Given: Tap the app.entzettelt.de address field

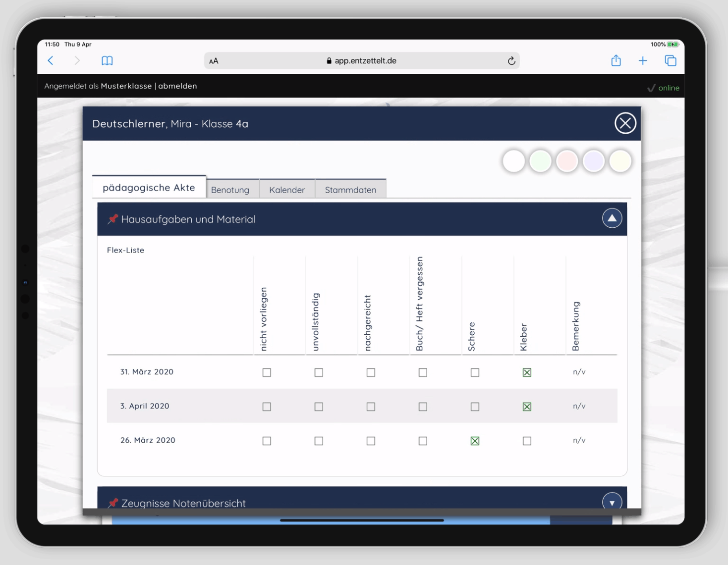Looking at the screenshot, I should [x=362, y=61].
